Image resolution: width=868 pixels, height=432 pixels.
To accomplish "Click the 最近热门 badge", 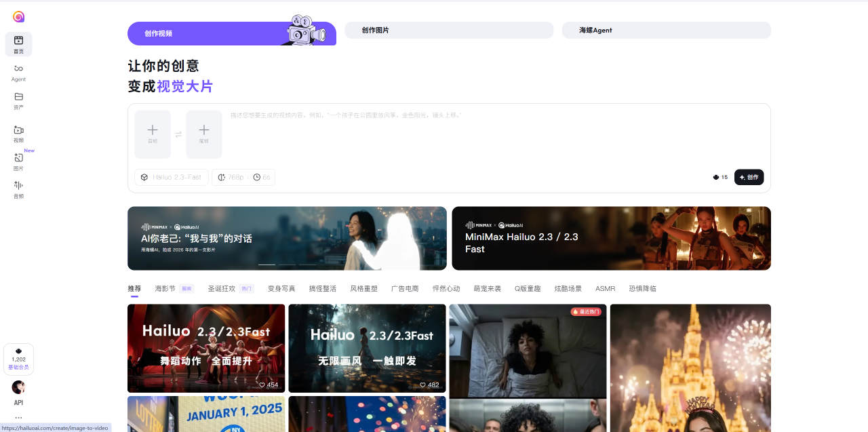I will tap(586, 311).
